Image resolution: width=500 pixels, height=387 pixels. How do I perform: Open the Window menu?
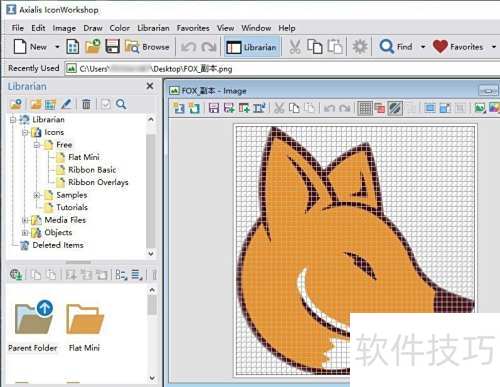[x=256, y=28]
